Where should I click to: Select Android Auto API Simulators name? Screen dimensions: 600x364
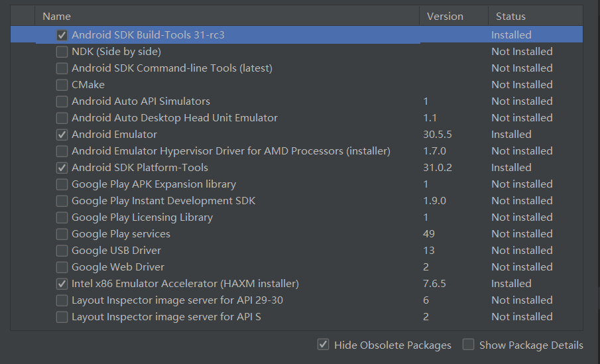(141, 101)
